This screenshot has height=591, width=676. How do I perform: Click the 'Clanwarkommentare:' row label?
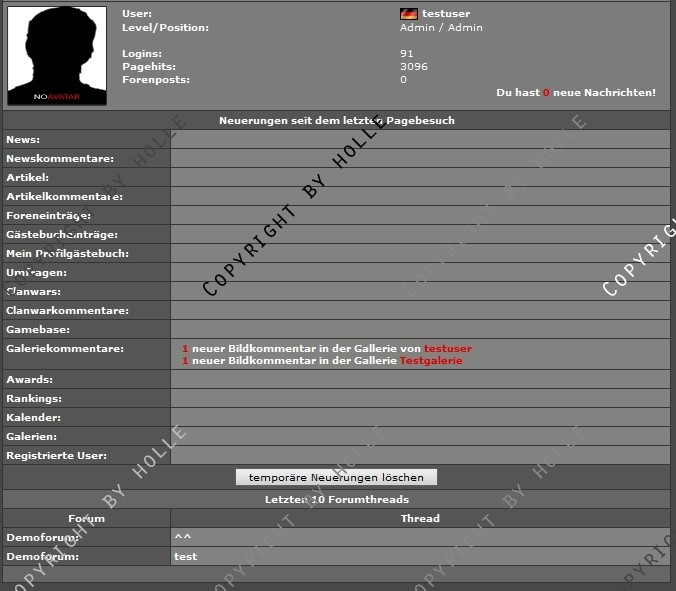tap(67, 310)
